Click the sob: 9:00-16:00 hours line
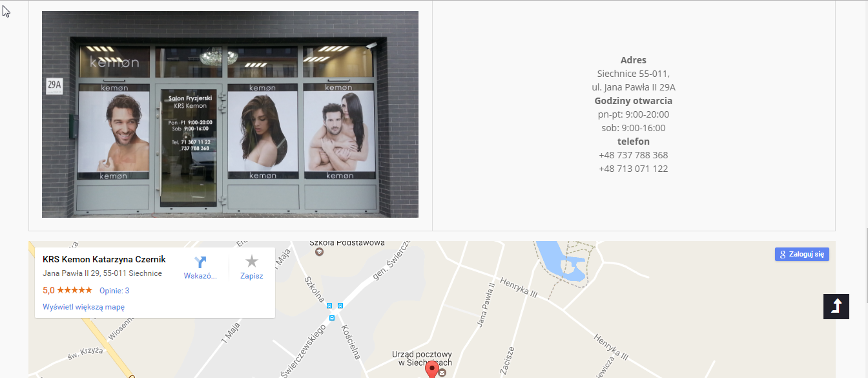The height and width of the screenshot is (378, 868). (x=634, y=128)
